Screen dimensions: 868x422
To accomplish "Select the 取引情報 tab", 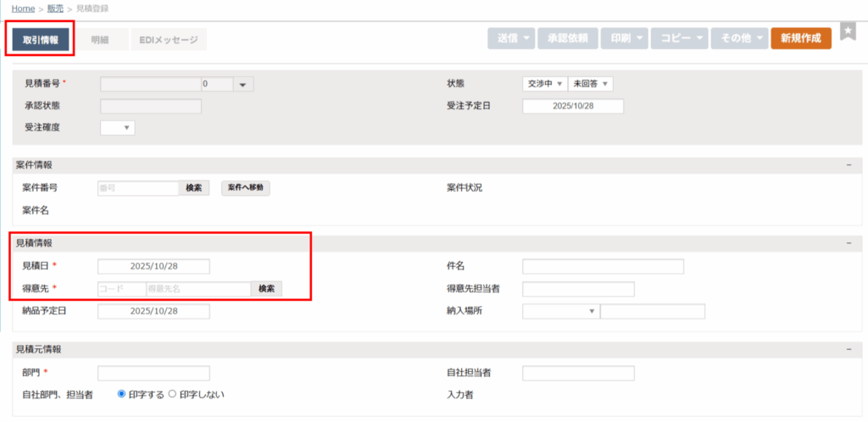I will [x=41, y=40].
